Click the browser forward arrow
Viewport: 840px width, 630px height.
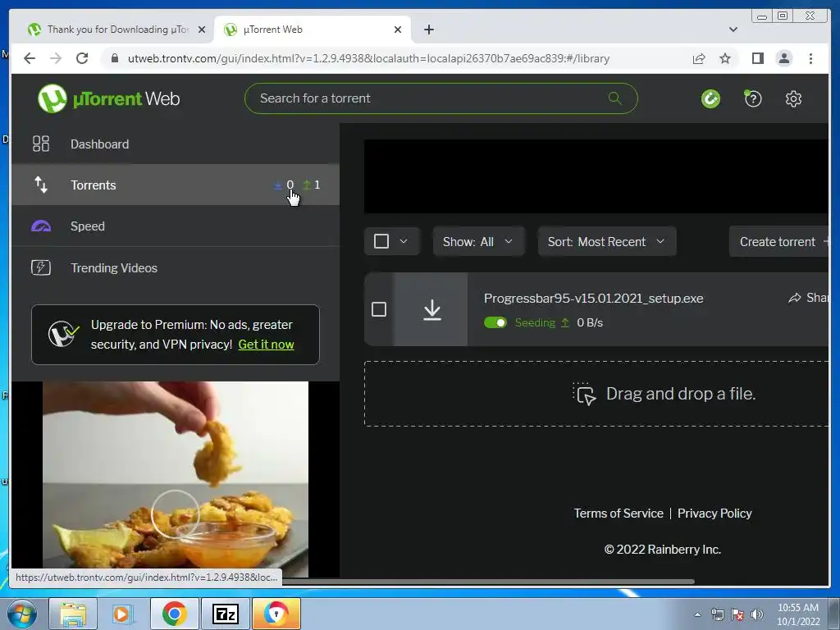(56, 58)
